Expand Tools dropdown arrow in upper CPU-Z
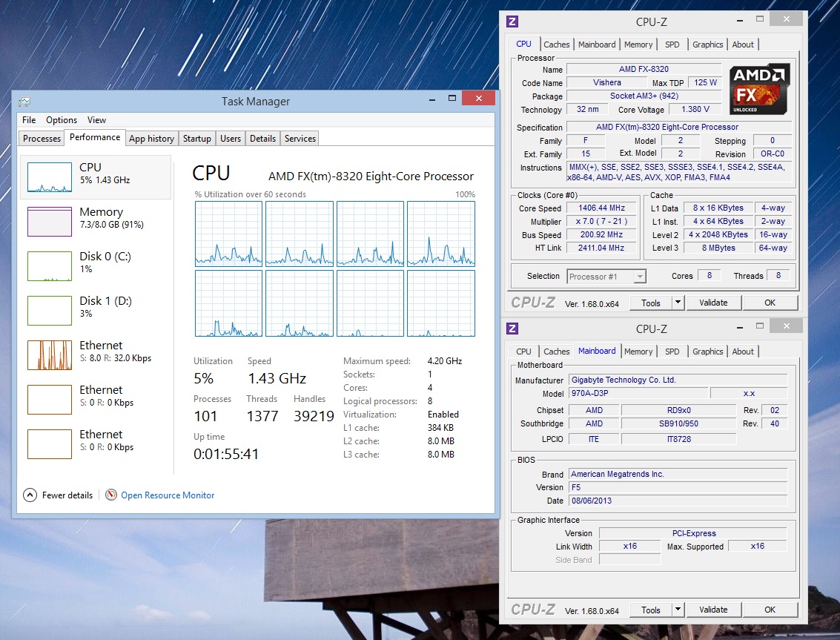 678,303
